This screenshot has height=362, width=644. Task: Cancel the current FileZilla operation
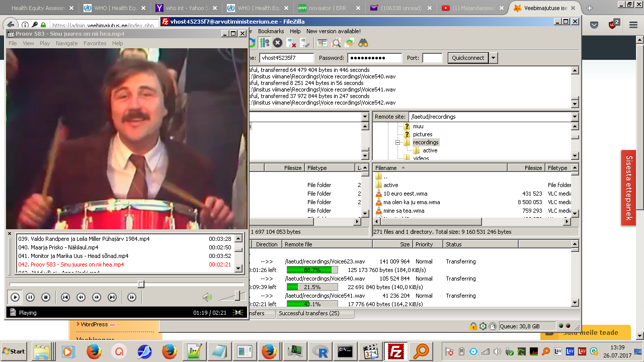pos(277,43)
